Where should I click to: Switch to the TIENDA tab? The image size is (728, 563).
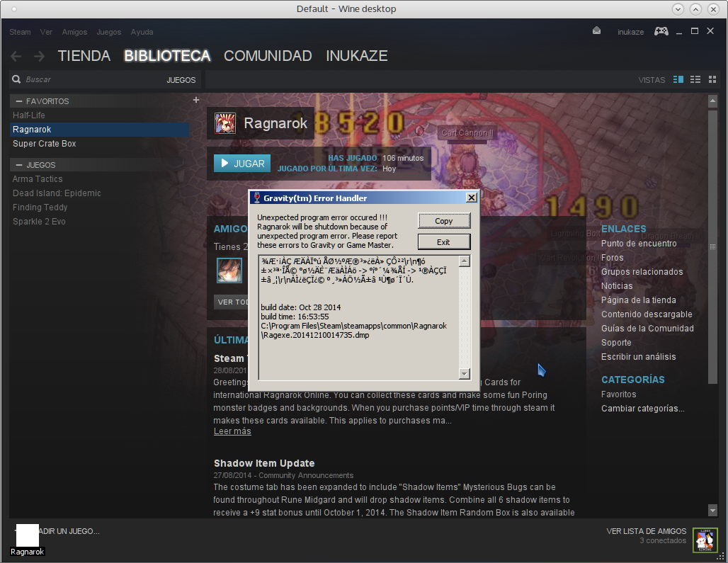click(84, 56)
